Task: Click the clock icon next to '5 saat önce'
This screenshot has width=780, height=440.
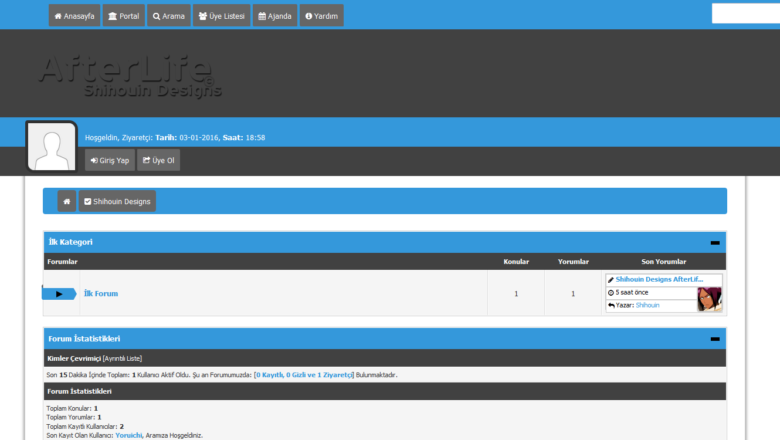Action: tap(610, 292)
